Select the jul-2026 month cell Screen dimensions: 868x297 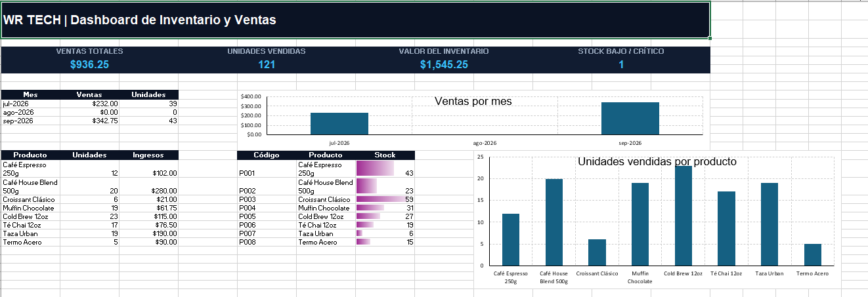(30, 104)
